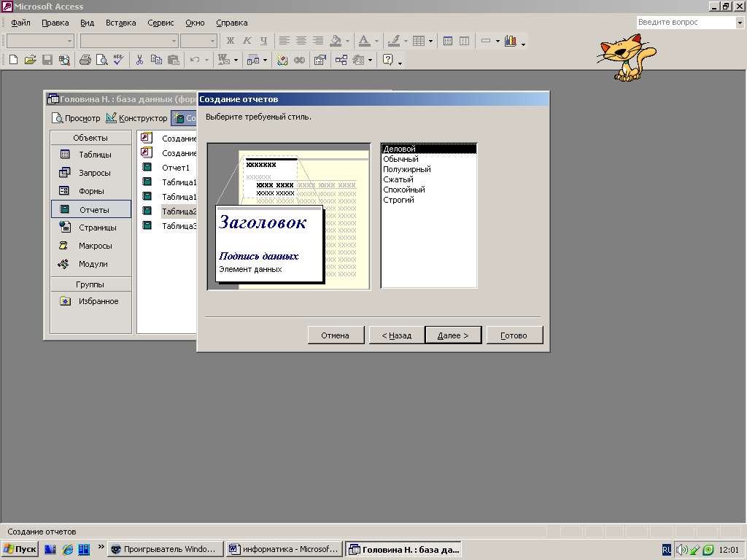Open the font size combo box
747x560 pixels.
coord(198,41)
